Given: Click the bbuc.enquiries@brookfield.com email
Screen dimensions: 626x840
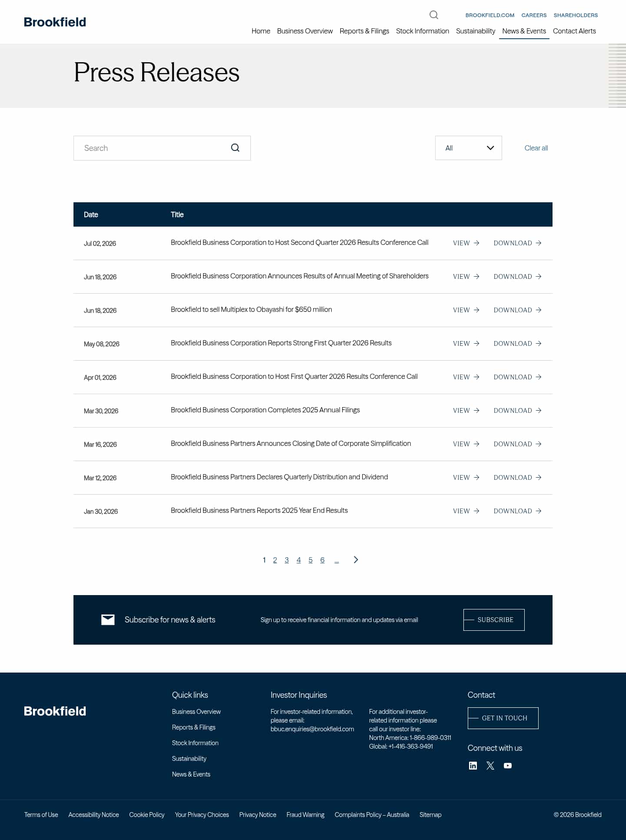Looking at the screenshot, I should point(312,729).
